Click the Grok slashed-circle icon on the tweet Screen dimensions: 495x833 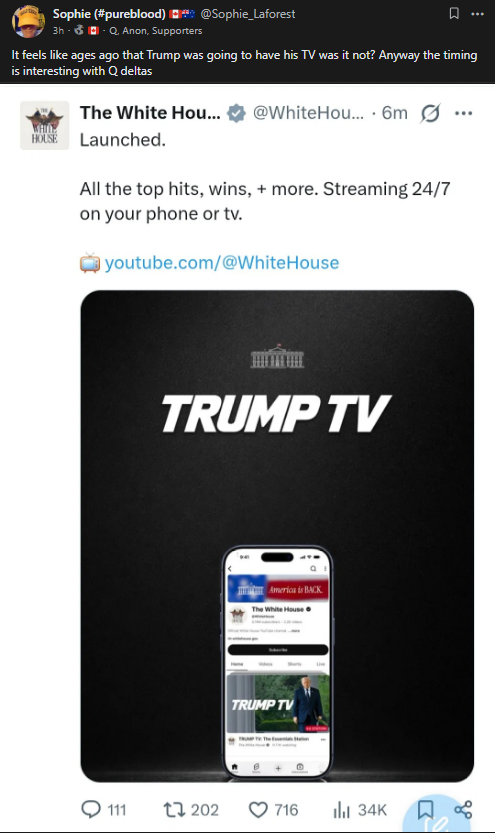pos(430,113)
